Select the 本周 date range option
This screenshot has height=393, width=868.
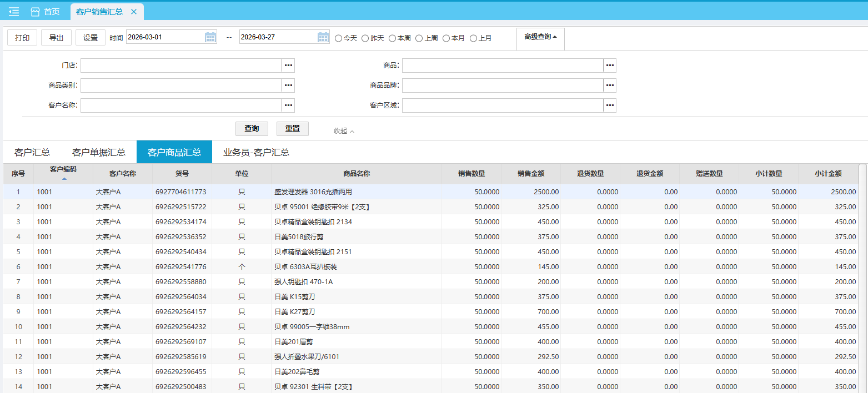pyautogui.click(x=393, y=38)
